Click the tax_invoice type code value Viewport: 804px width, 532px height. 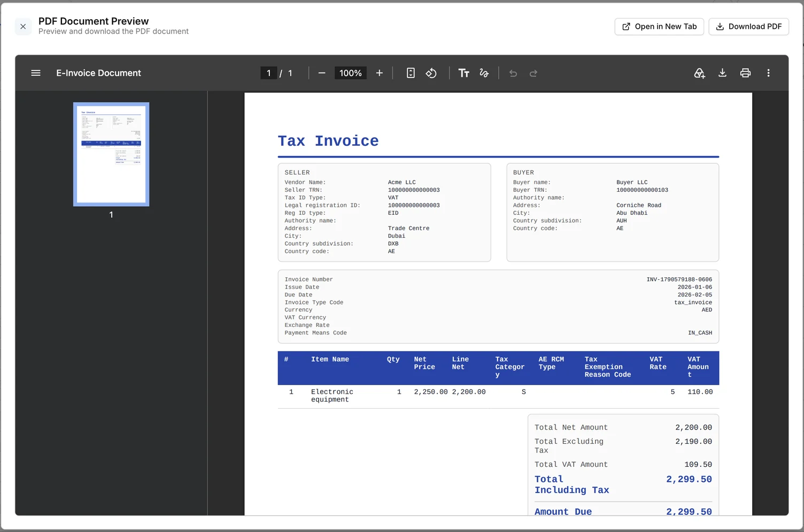[693, 302]
